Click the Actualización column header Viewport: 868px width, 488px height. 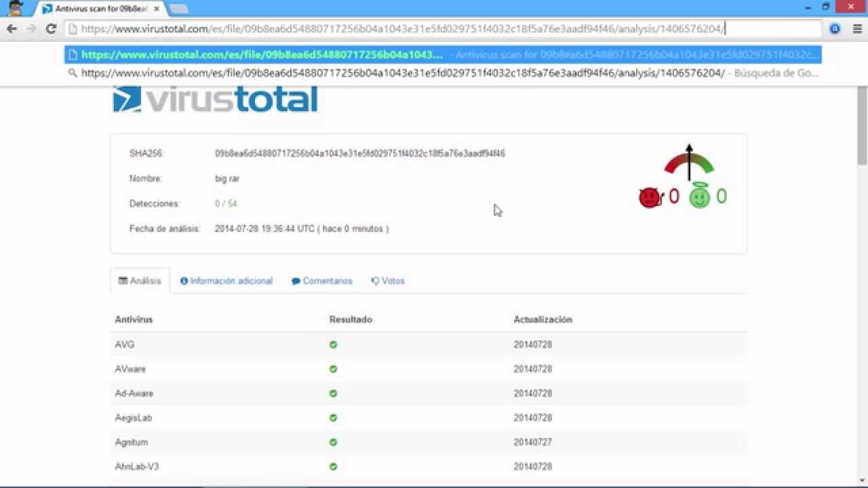(x=542, y=319)
